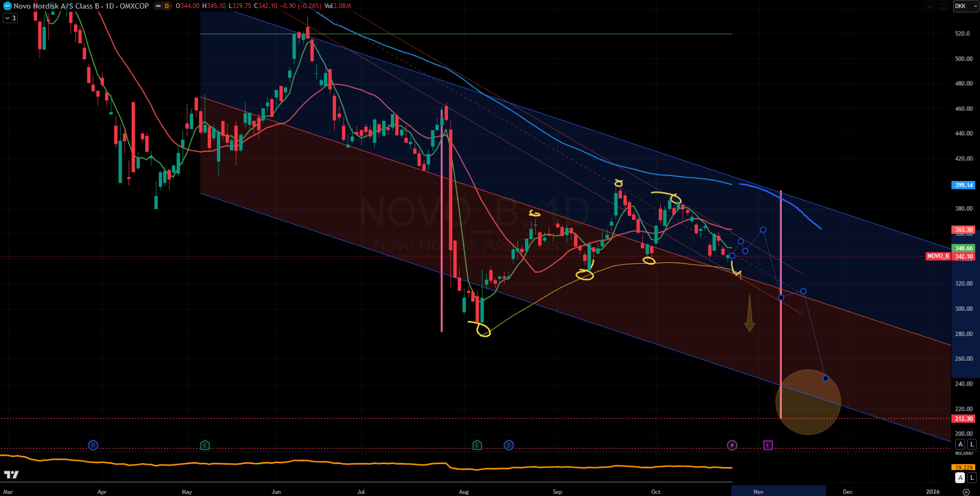The height and width of the screenshot is (496, 980).
Task: Toggle auto scale A on indicator pane
Action: [960, 478]
